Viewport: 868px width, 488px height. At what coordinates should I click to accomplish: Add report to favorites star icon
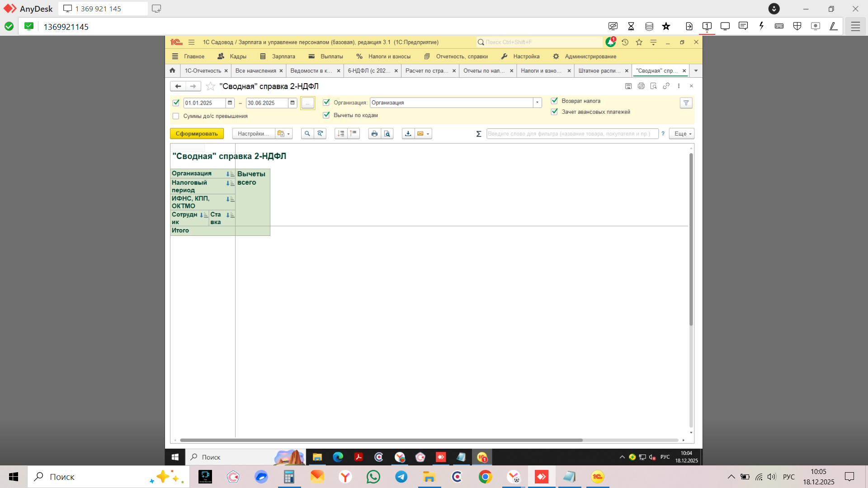(210, 86)
